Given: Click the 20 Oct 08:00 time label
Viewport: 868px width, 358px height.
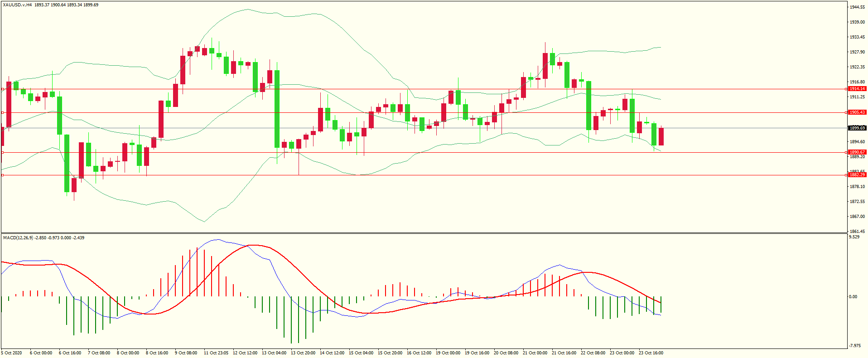Looking at the screenshot, I should pos(506,353).
